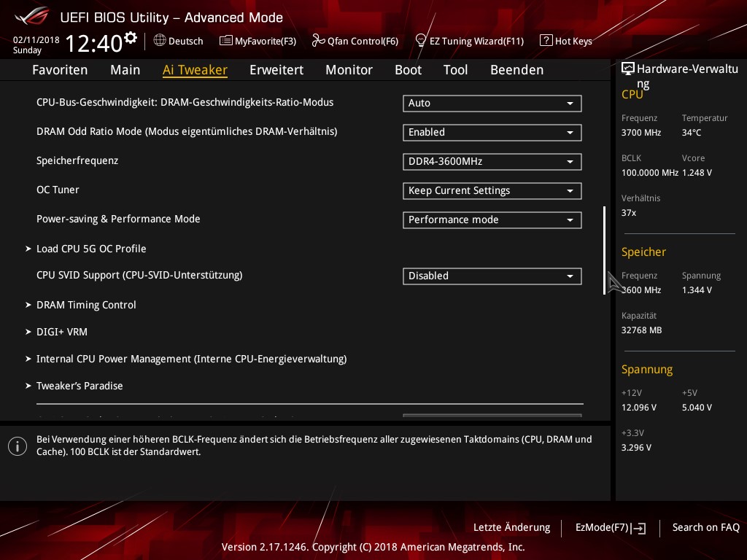Open the Tool tab
The height and width of the screenshot is (560, 747).
455,70
